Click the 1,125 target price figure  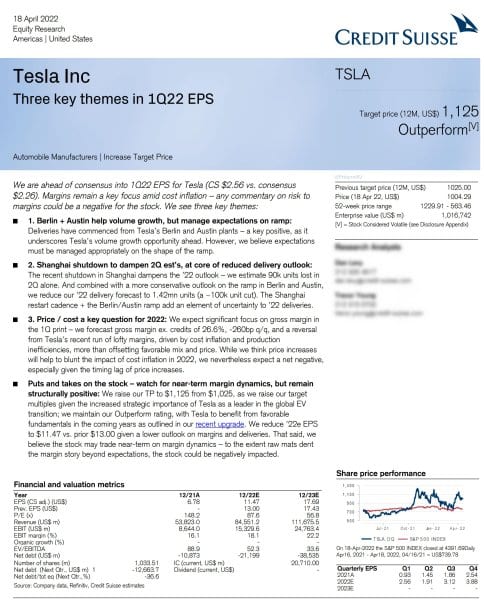pyautogui.click(x=460, y=111)
